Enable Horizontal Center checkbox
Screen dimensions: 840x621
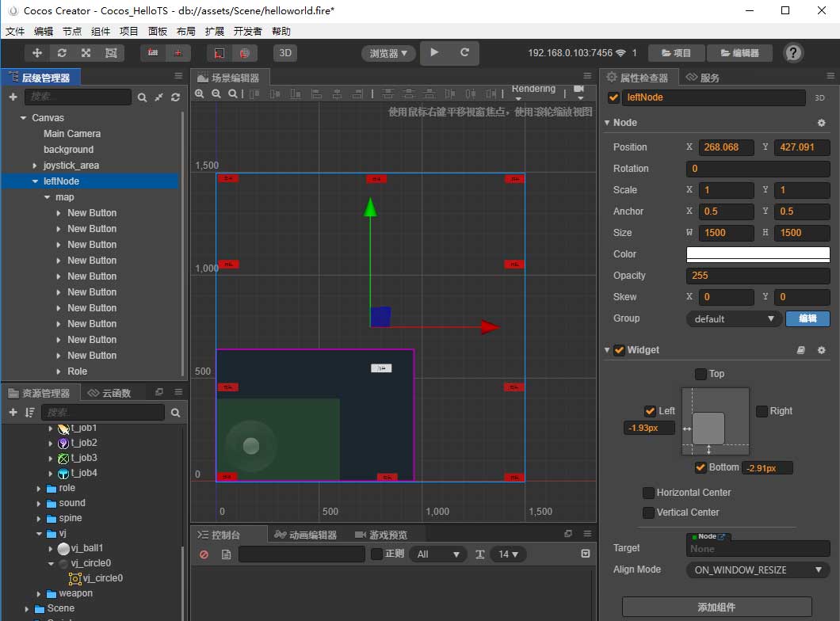coord(649,493)
